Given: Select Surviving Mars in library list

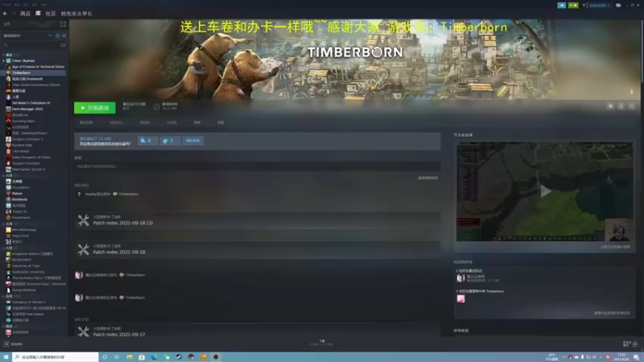Looking at the screenshot, I should coord(23,121).
